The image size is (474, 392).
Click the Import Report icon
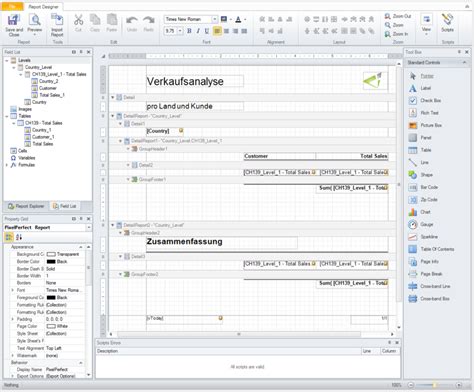pos(57,21)
